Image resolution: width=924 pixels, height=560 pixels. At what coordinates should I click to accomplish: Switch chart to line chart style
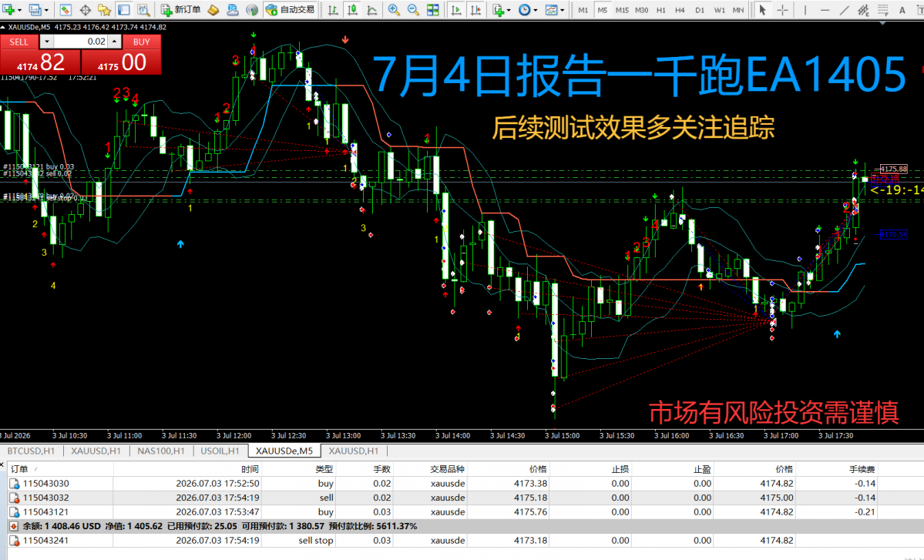click(x=372, y=9)
